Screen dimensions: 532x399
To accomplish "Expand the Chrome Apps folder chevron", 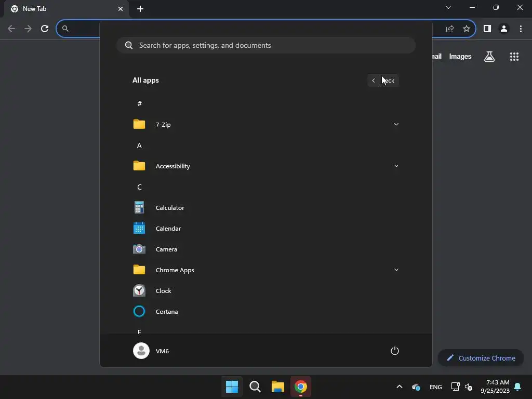I will [x=396, y=270].
